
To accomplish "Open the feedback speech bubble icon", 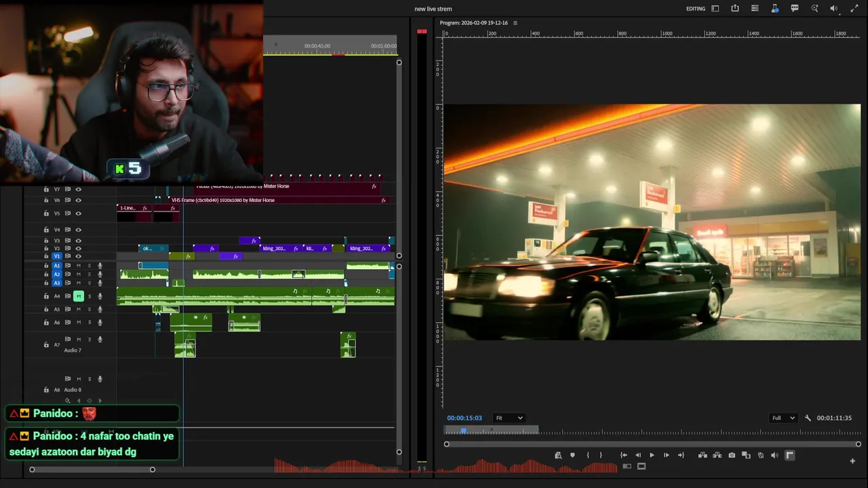I will pos(795,9).
